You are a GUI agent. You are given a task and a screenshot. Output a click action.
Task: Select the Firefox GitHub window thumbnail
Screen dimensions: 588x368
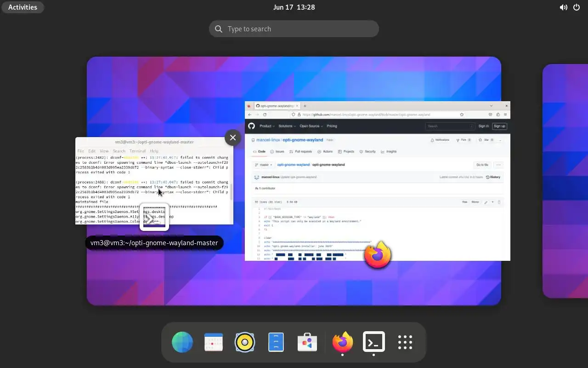378,181
